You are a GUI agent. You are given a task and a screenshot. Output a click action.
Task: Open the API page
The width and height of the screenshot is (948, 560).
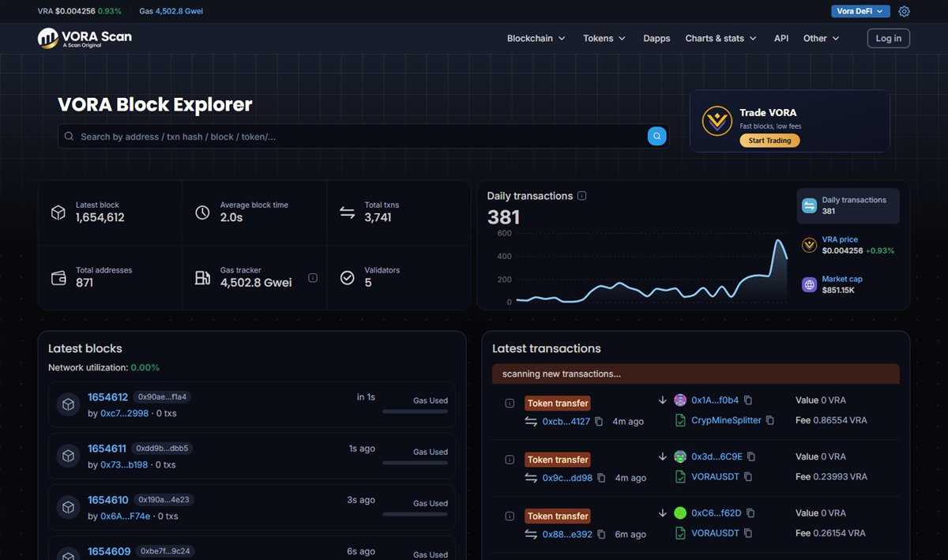click(781, 38)
